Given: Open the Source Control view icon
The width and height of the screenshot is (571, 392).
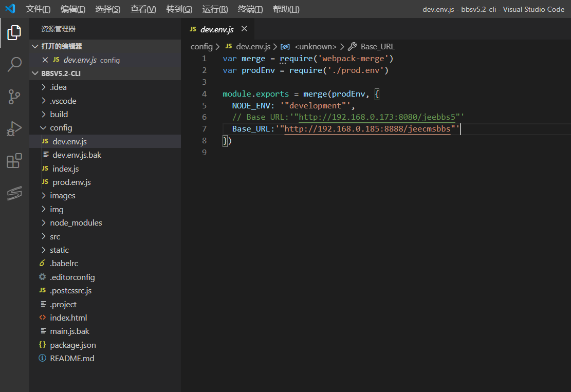Looking at the screenshot, I should tap(14, 96).
